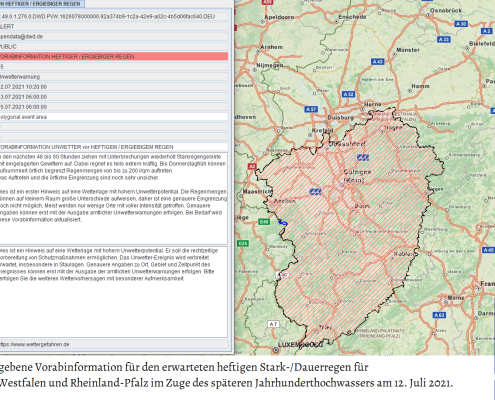Click the red VORABINFORMATION HEFTIGER / ERGIEBIGER REGEN field
The image size is (495, 400).
[114, 56]
